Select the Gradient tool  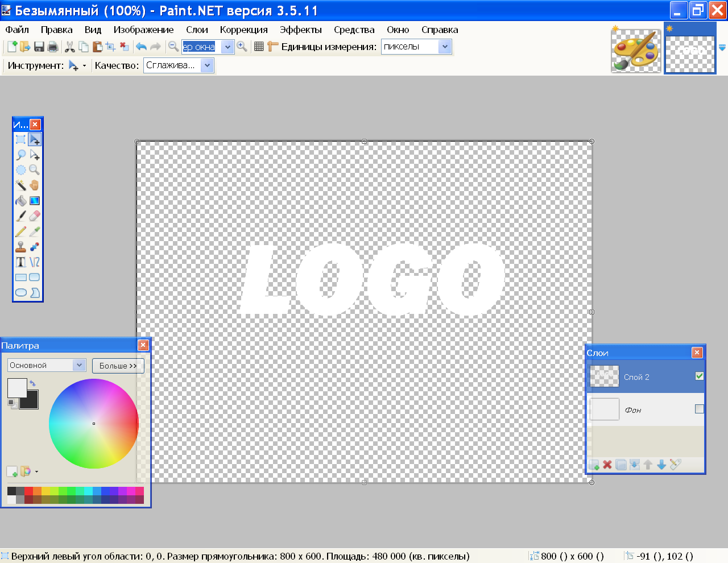tap(35, 201)
